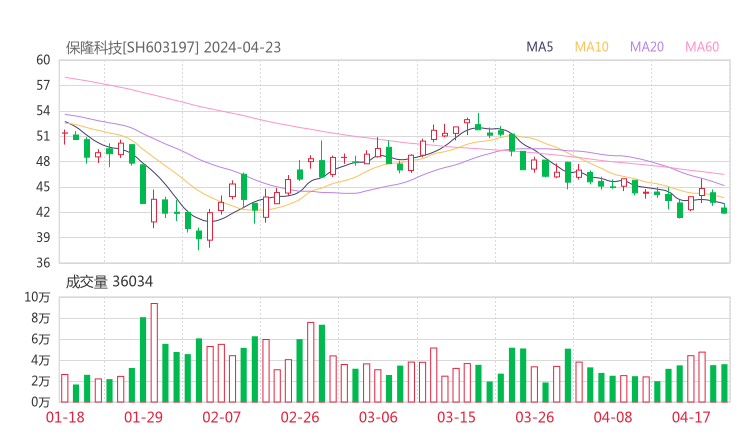Click the 成交量 36034 volume label
This screenshot has height=440, width=740.
[x=109, y=282]
